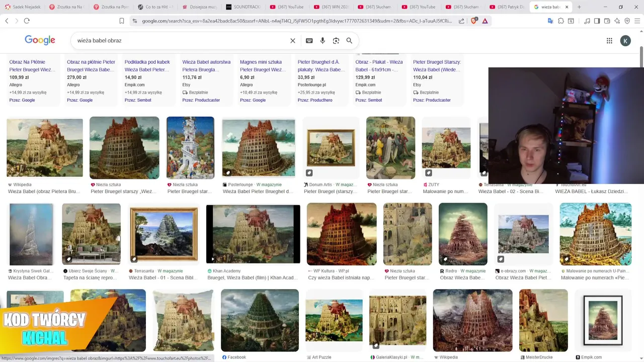Open the Krystyna Siwek Gal... image result
The height and width of the screenshot is (362, 644).
pos(31,234)
